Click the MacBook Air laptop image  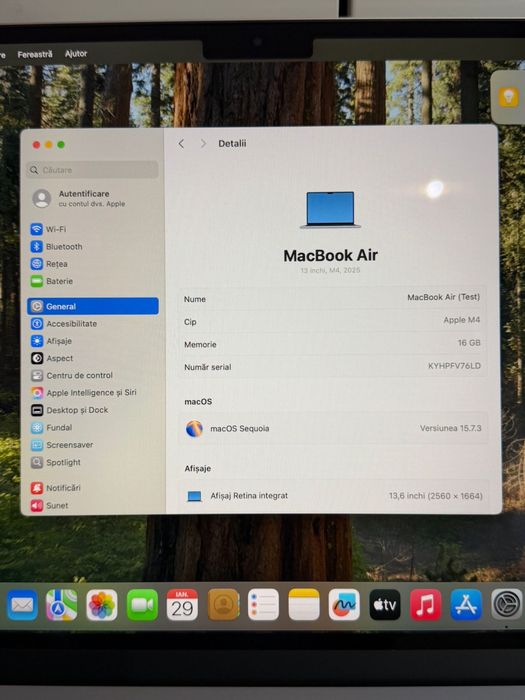[x=331, y=210]
